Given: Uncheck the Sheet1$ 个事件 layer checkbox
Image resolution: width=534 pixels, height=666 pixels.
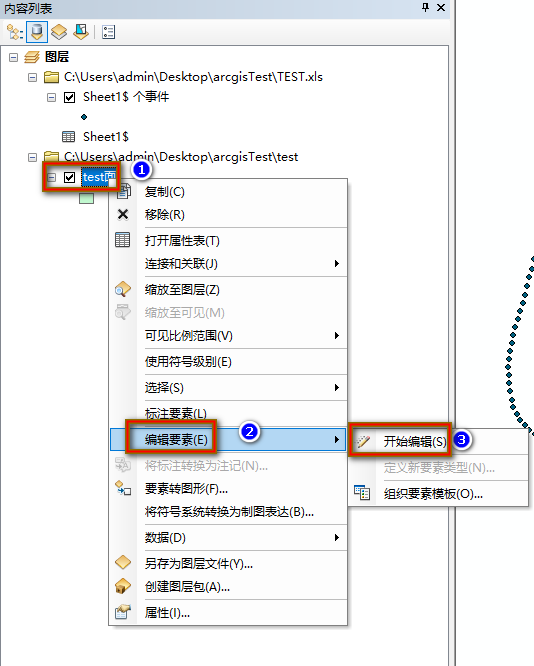Looking at the screenshot, I should pyautogui.click(x=70, y=98).
